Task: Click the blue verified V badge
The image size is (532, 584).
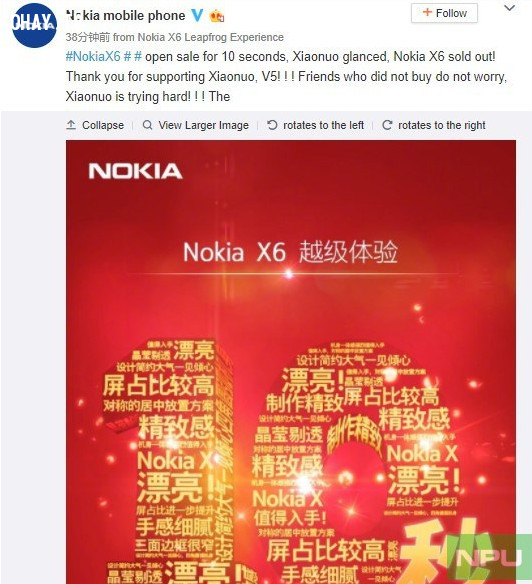Action: click(197, 15)
